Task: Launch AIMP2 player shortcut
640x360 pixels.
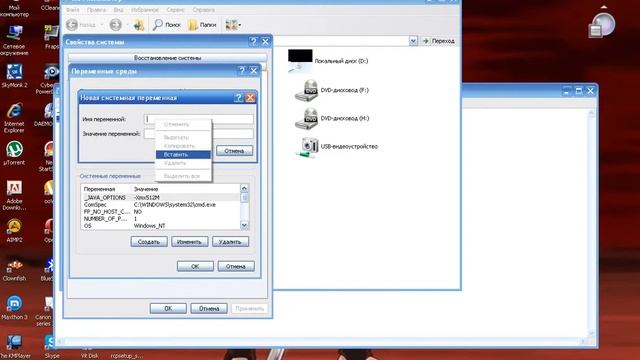Action: [14, 231]
